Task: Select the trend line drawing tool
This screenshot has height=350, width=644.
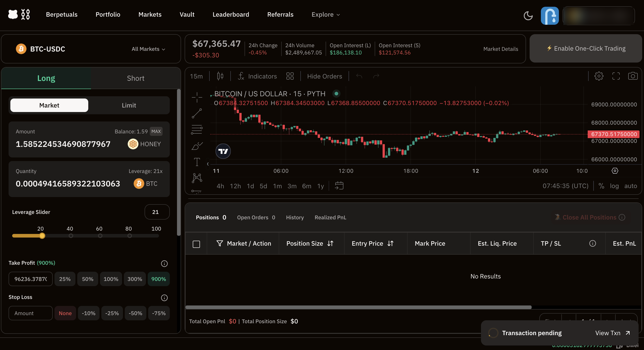Action: [197, 113]
